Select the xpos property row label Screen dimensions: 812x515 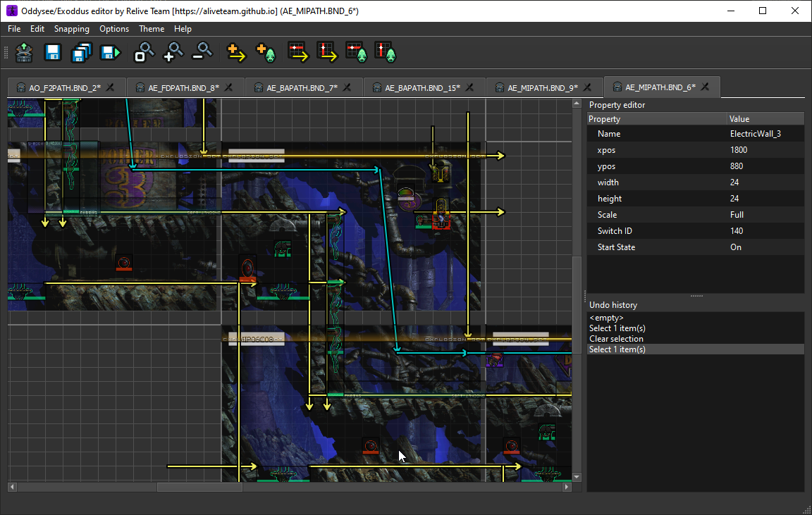tap(606, 150)
